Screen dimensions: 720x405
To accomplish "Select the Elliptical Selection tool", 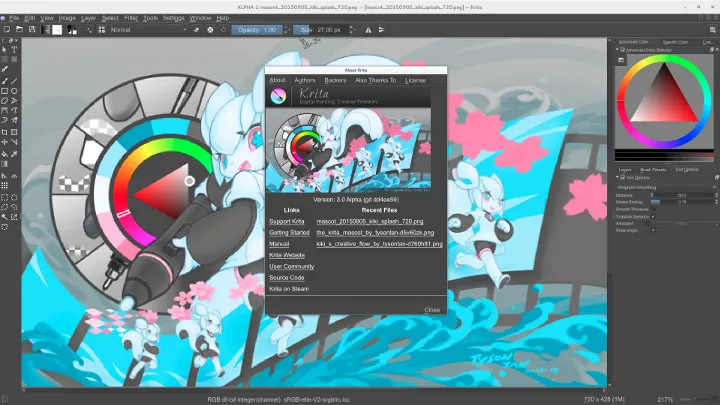I will [14, 197].
